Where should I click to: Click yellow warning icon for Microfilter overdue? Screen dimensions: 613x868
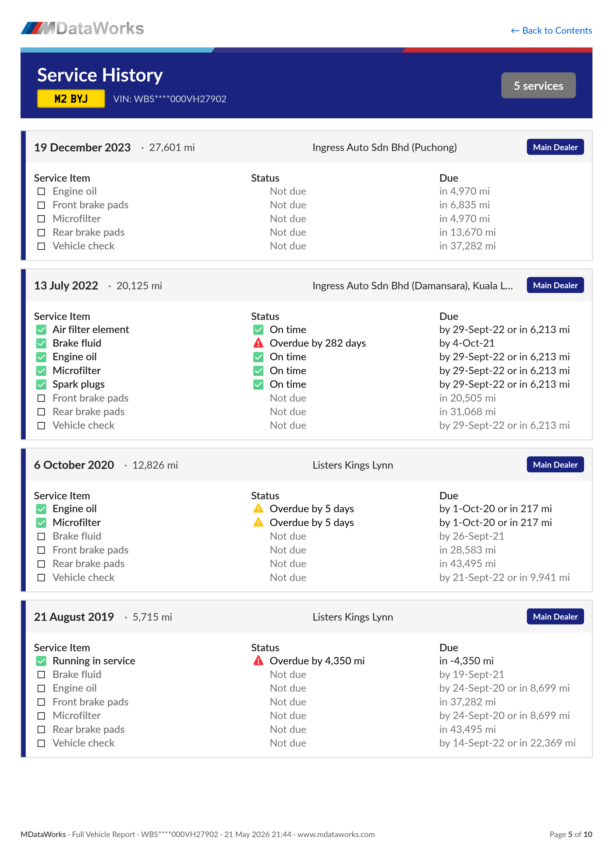coord(258,522)
